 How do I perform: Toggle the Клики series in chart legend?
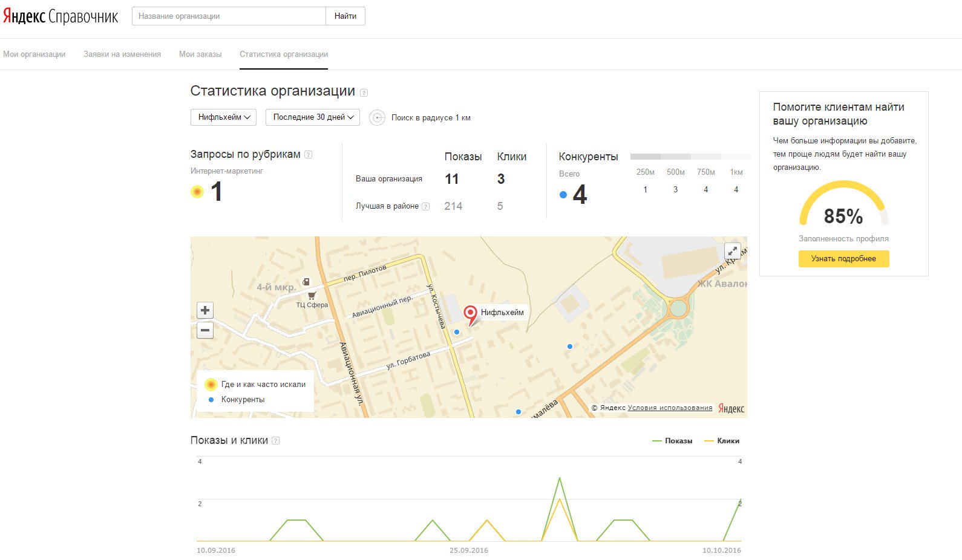(x=722, y=441)
